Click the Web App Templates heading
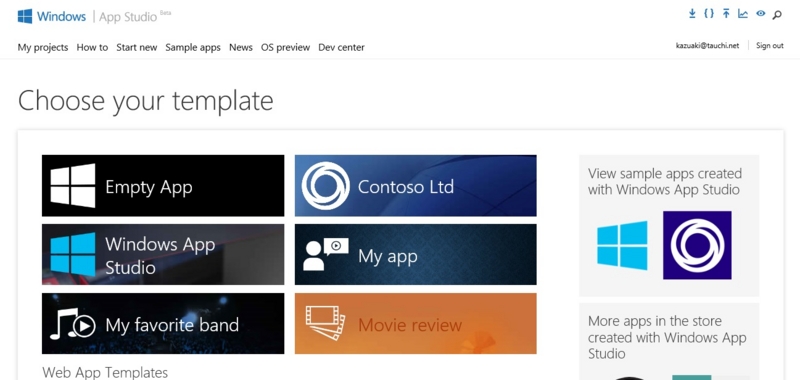Screen dimensions: 800x380 coord(105,372)
